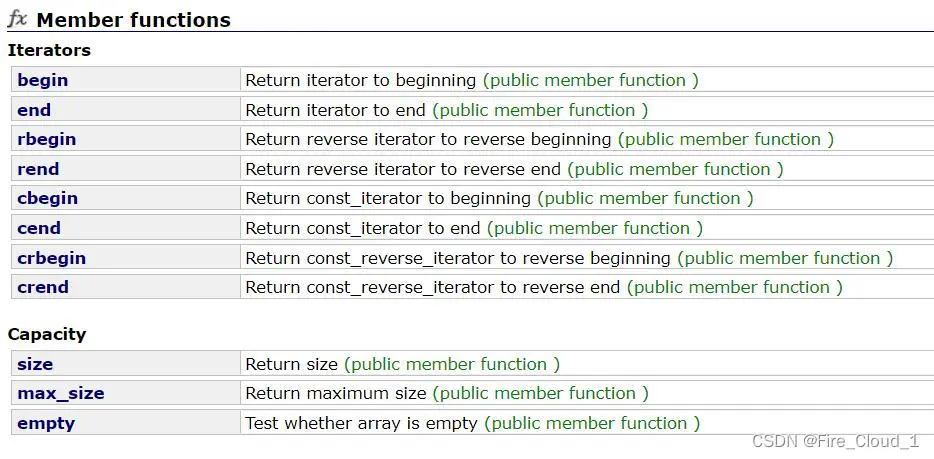This screenshot has width=934, height=459.
Task: Click 'Test whether array is empty' description
Action: click(362, 424)
